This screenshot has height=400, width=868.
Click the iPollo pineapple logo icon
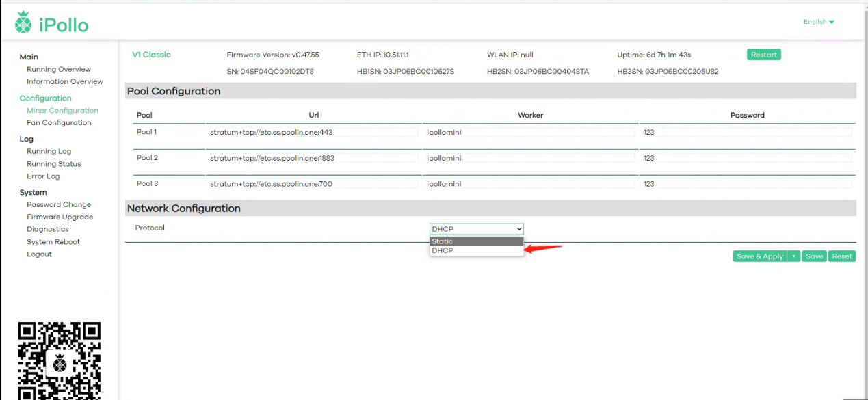[x=23, y=23]
